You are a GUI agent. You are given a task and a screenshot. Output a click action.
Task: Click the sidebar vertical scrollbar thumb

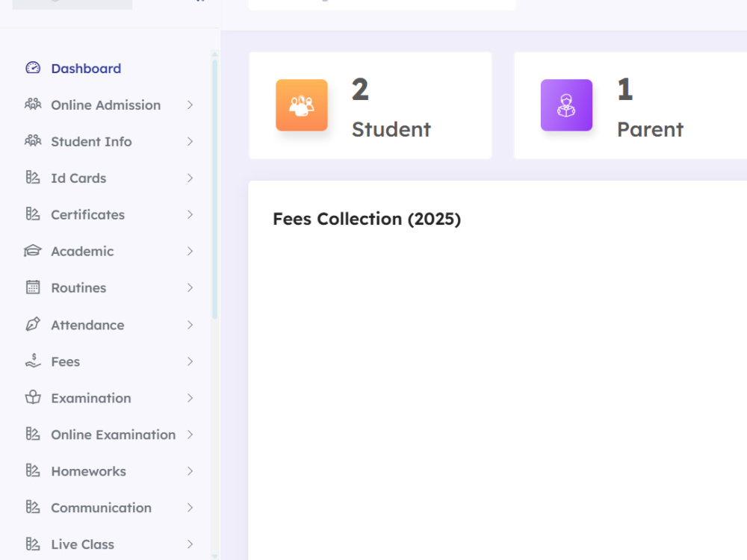tap(215, 189)
